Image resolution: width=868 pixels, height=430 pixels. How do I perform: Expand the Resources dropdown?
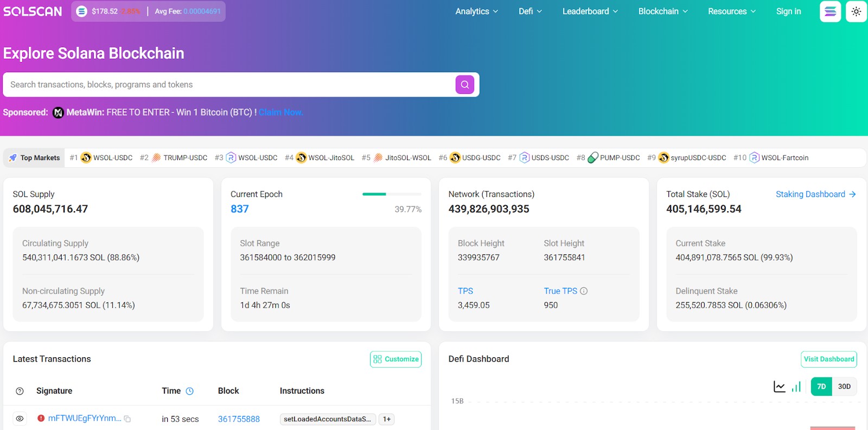coord(732,11)
